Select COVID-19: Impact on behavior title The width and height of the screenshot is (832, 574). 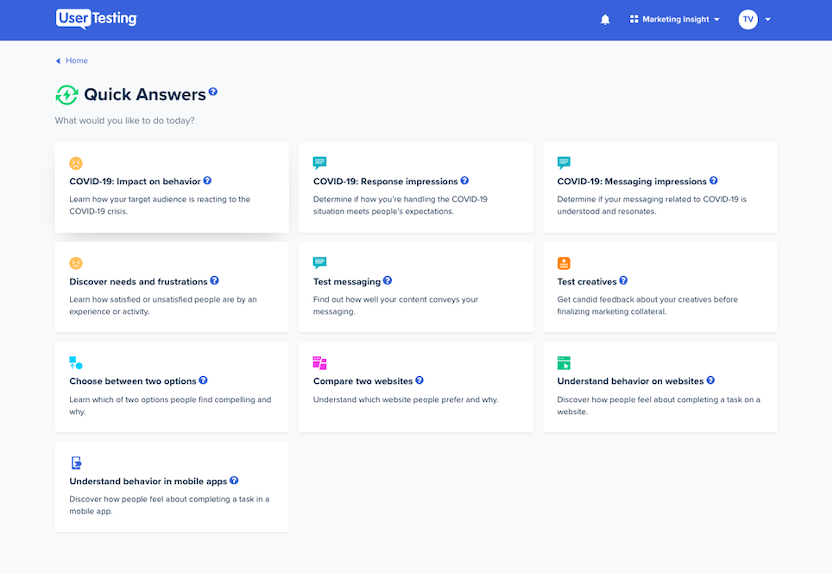tap(135, 181)
